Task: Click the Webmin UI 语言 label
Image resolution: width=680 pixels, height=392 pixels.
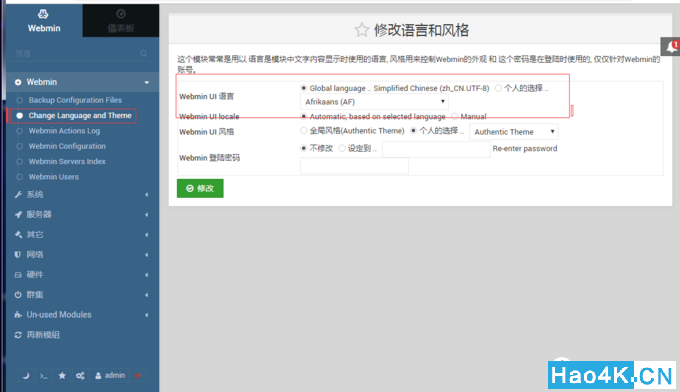Action: [x=206, y=96]
